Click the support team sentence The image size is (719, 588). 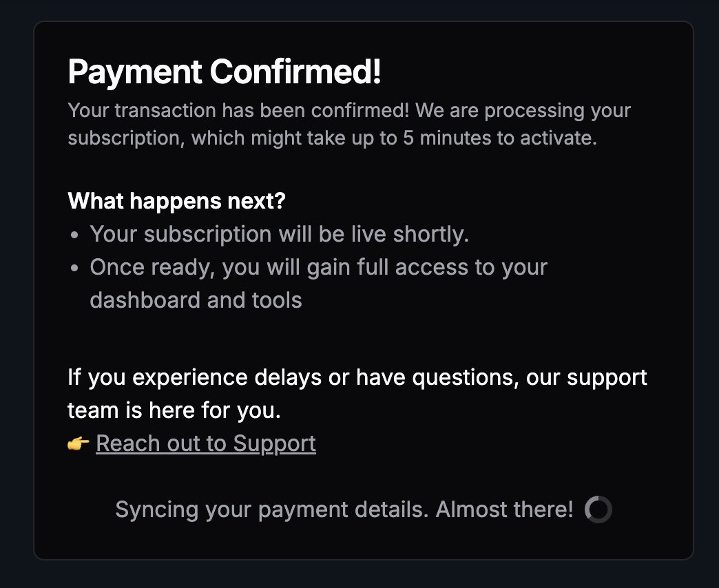click(x=357, y=392)
